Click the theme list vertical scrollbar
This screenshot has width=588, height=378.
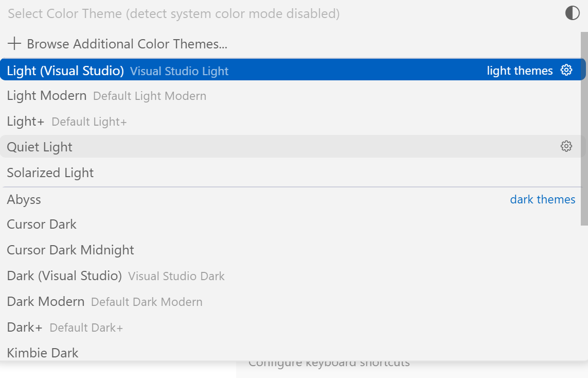coord(584,128)
